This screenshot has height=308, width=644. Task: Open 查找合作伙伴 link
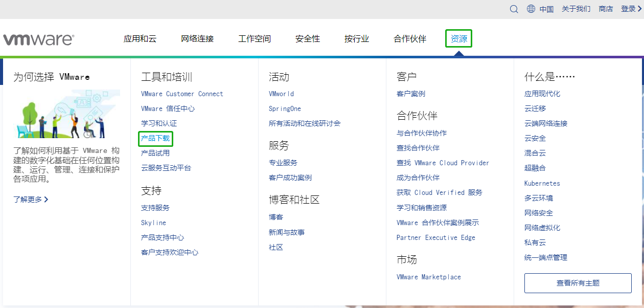(418, 148)
